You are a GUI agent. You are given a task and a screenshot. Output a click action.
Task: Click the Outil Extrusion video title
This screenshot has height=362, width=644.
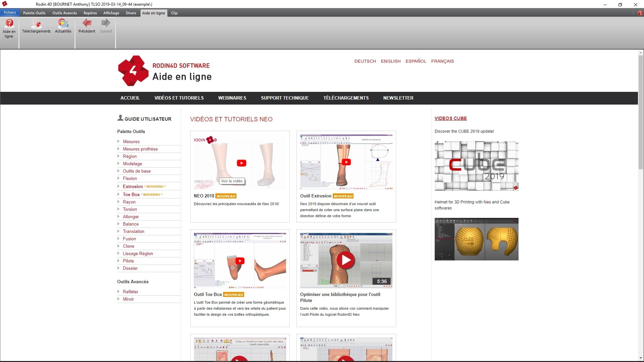[316, 196]
